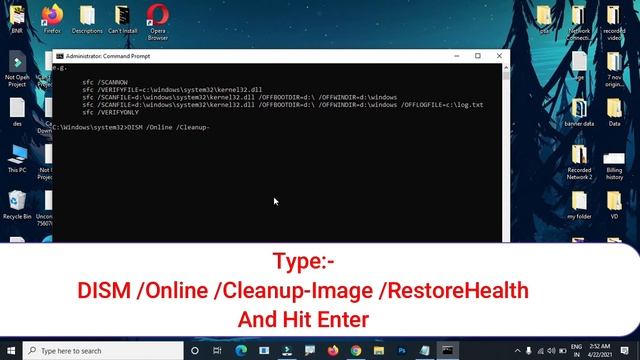
Task: Select the Data folder on desktop
Action: 614,112
